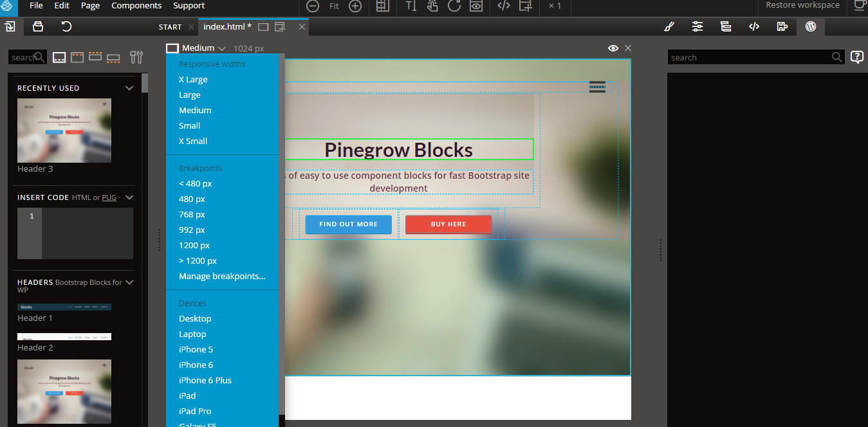Choose X Large responsive width
868x427 pixels.
(193, 80)
